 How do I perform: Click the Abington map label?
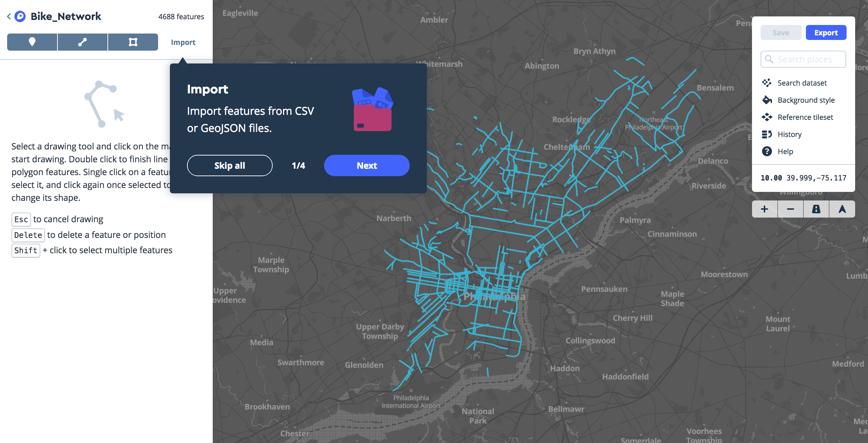coord(542,66)
